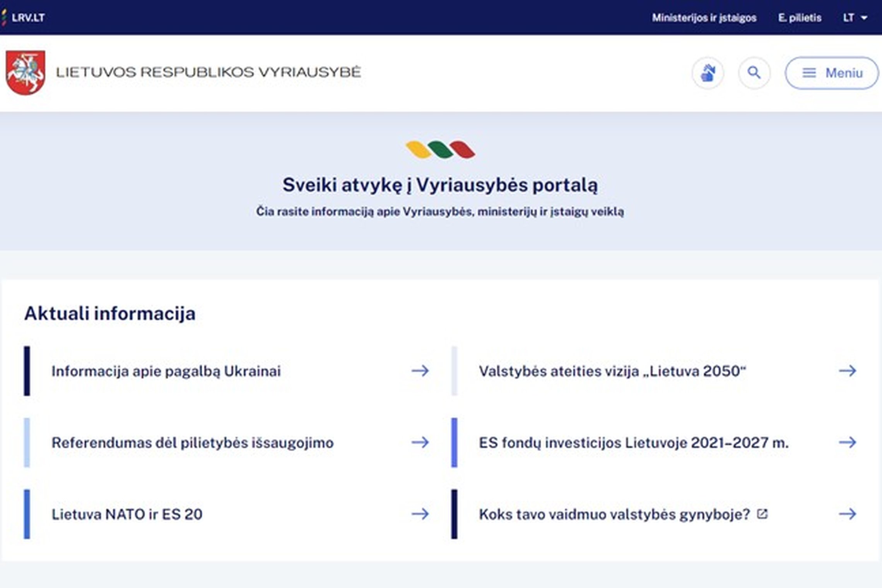Click Aktuali informacija heading
The image size is (882, 588).
pyautogui.click(x=110, y=313)
